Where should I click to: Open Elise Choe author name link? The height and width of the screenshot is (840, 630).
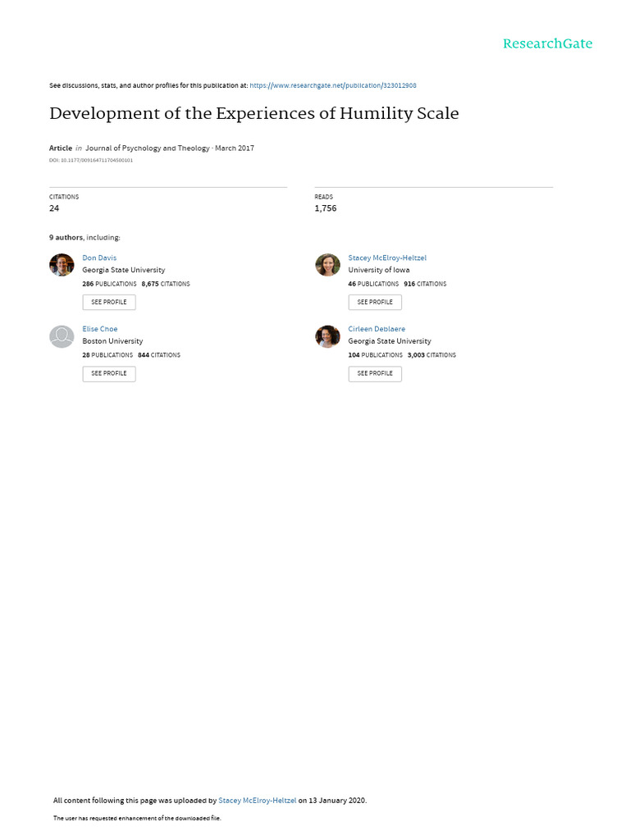[100, 329]
